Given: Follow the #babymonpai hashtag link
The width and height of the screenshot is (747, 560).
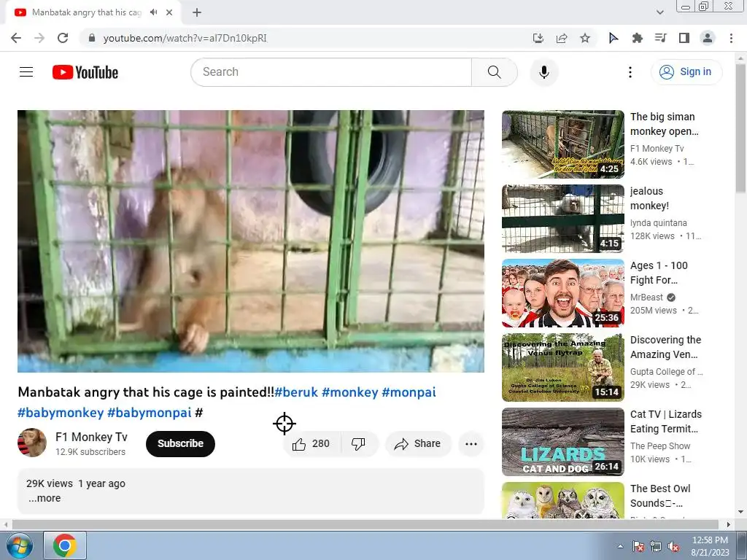Looking at the screenshot, I should (149, 413).
